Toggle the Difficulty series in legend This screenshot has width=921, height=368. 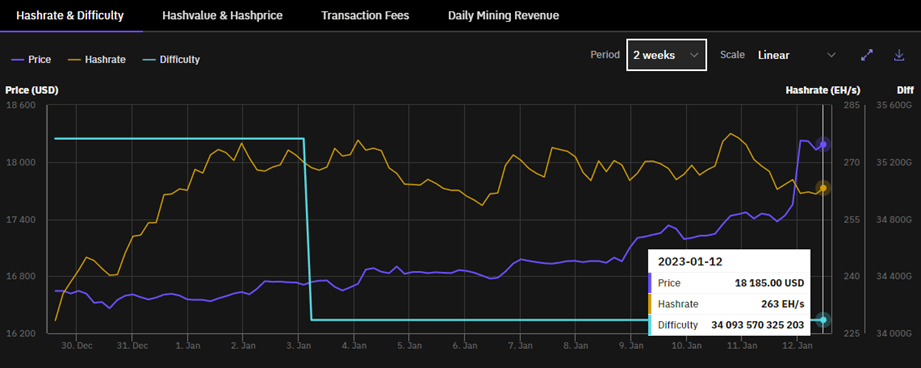point(171,59)
